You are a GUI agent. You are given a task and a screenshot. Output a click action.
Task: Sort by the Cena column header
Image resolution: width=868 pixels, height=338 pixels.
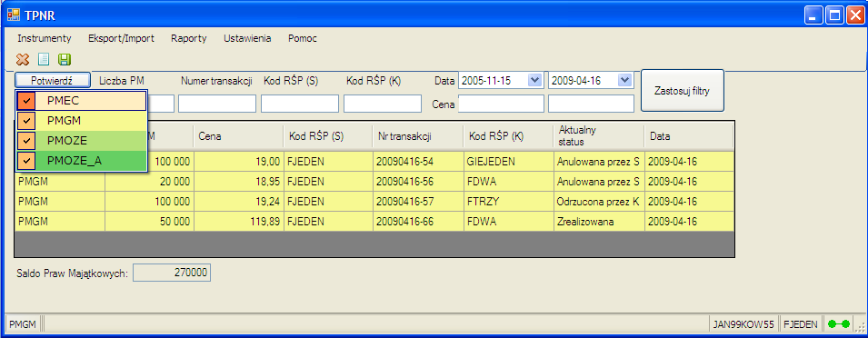tap(239, 136)
